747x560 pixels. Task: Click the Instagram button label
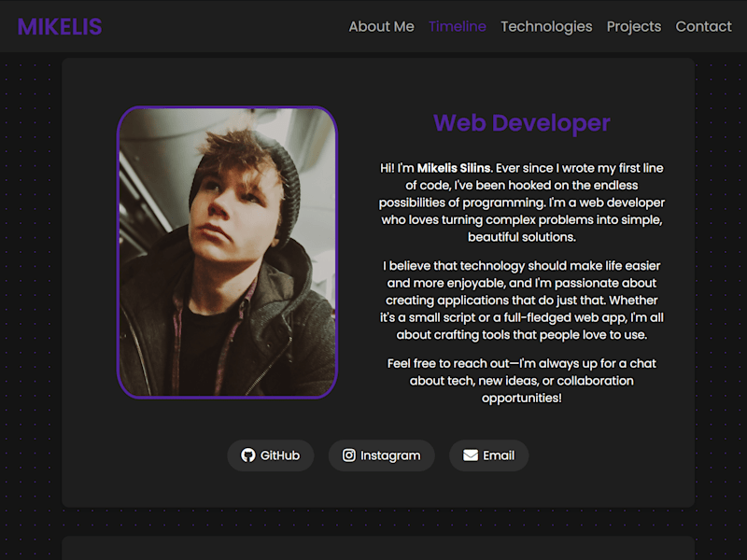[x=390, y=455]
